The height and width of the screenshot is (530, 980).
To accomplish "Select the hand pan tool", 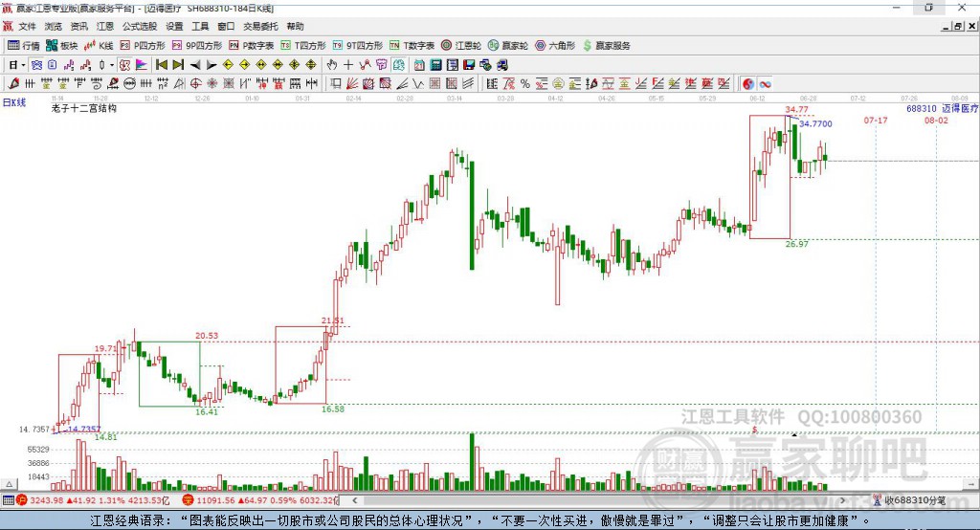I will (332, 65).
